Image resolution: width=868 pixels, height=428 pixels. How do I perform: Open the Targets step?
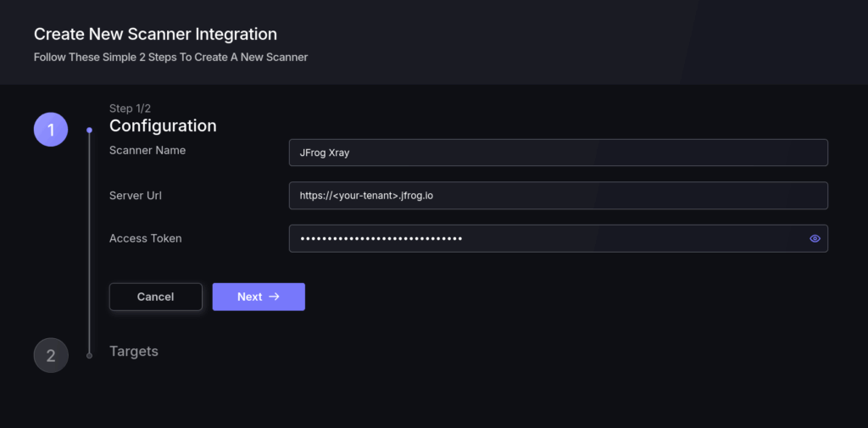coord(134,351)
